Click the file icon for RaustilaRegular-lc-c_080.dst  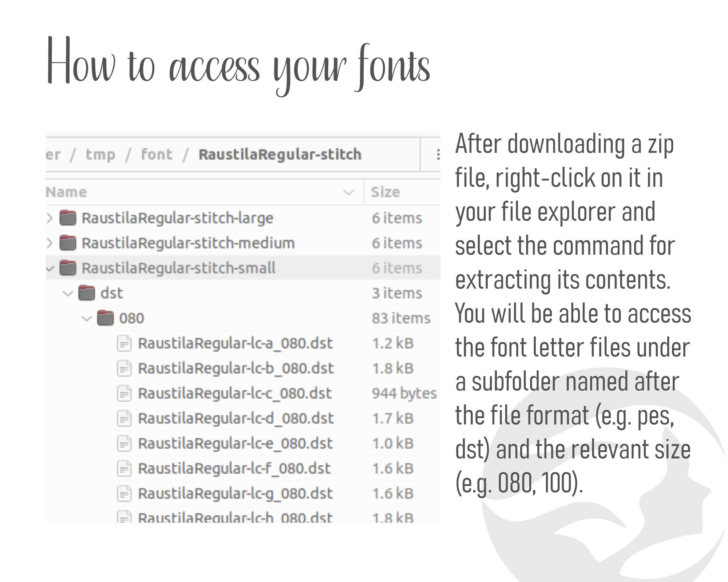click(124, 393)
